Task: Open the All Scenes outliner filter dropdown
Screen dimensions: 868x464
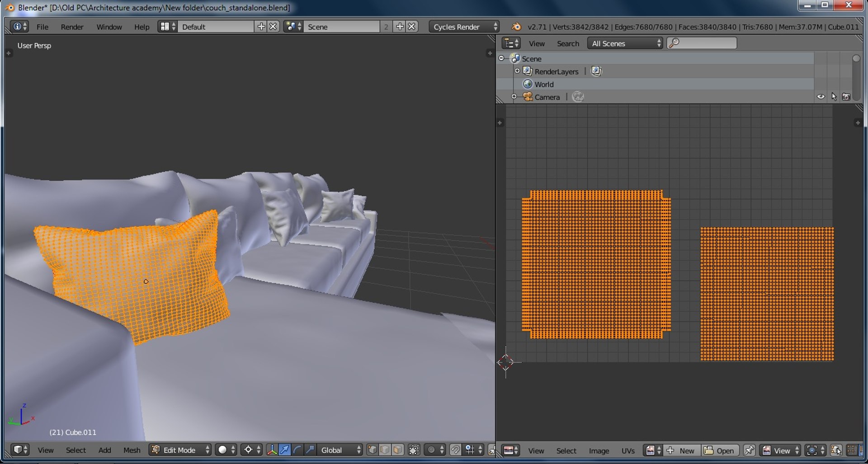Action: coord(625,43)
